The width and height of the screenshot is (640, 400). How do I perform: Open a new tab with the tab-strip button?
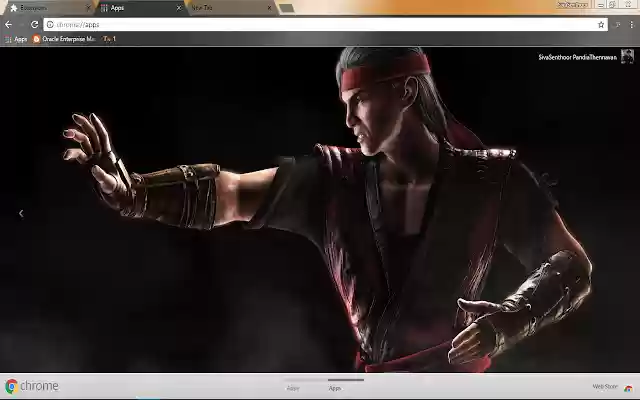pos(287,8)
